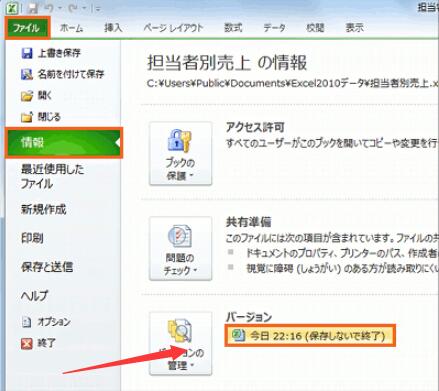Open the 印刷 section
Viewport: 439px width, 391px height.
coord(32,238)
